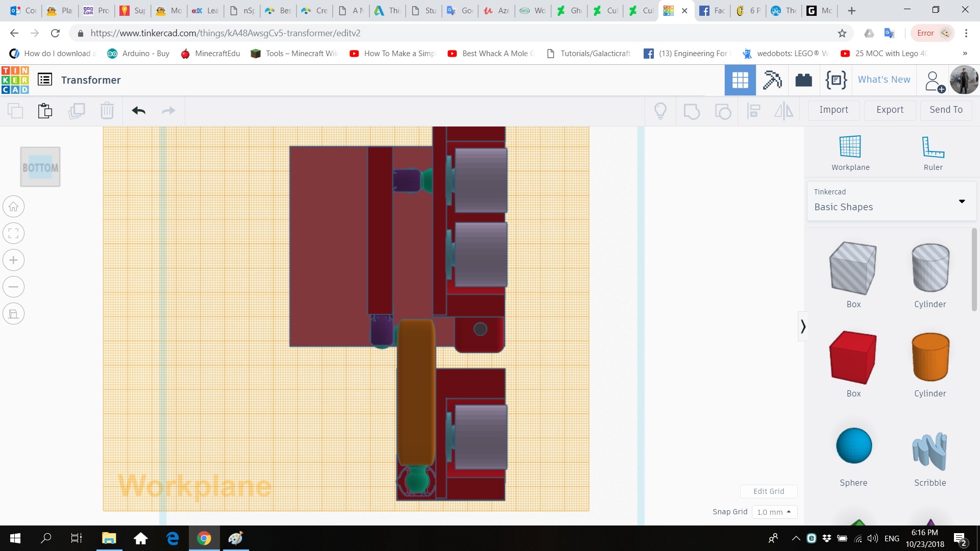Toggle the Show All hidden objects lightbulb
980x551 pixels.
click(660, 110)
